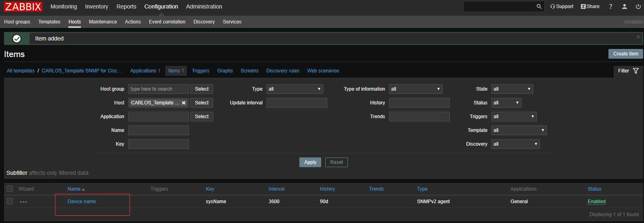Click the Create item button
This screenshot has height=223, width=644.
point(625,54)
